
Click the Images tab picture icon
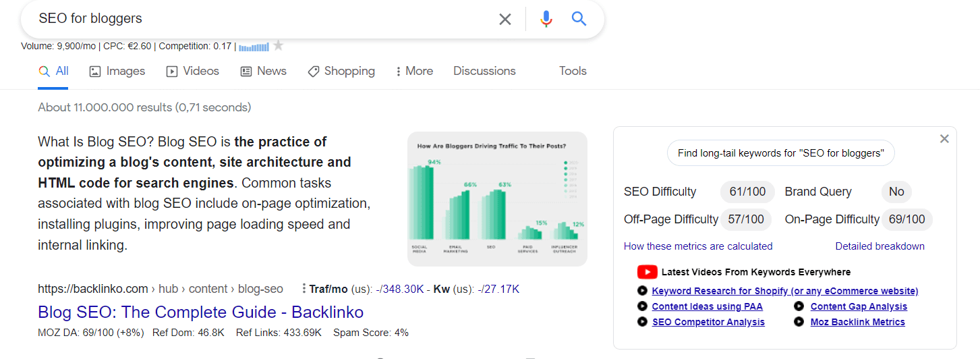click(x=95, y=71)
